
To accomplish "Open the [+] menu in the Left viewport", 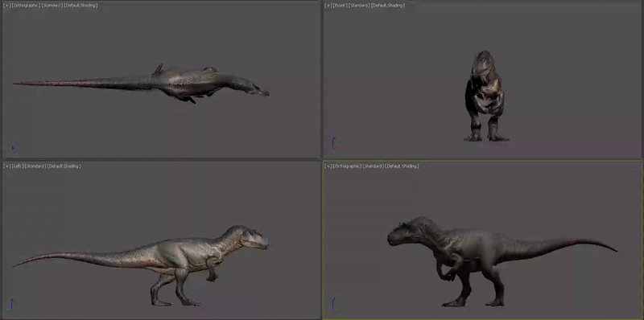I will 7,166.
